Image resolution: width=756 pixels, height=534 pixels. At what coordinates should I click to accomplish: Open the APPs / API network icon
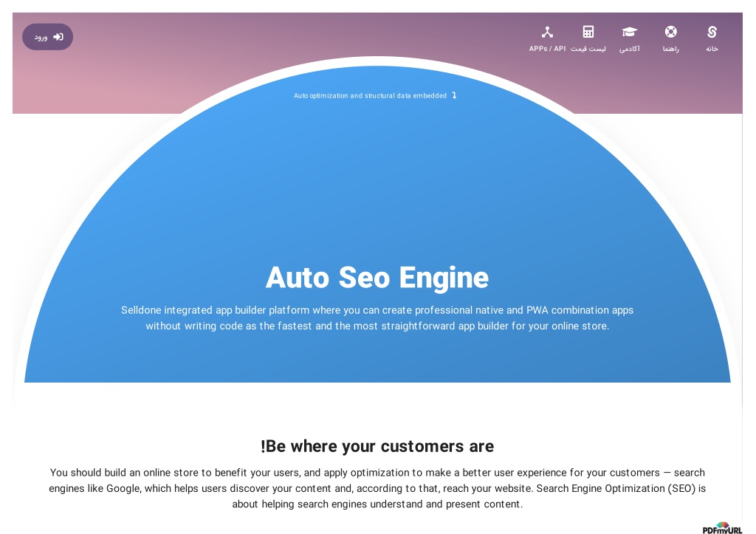click(x=547, y=32)
